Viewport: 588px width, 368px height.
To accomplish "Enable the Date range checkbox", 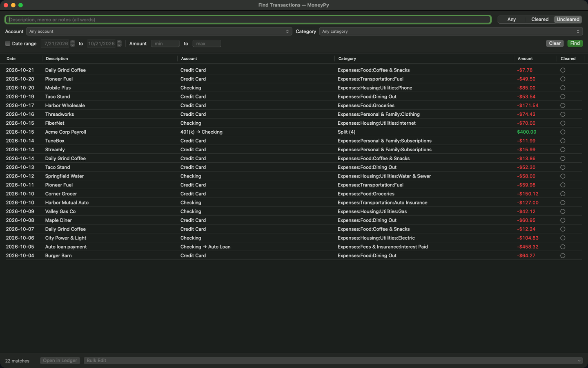I will coord(8,43).
